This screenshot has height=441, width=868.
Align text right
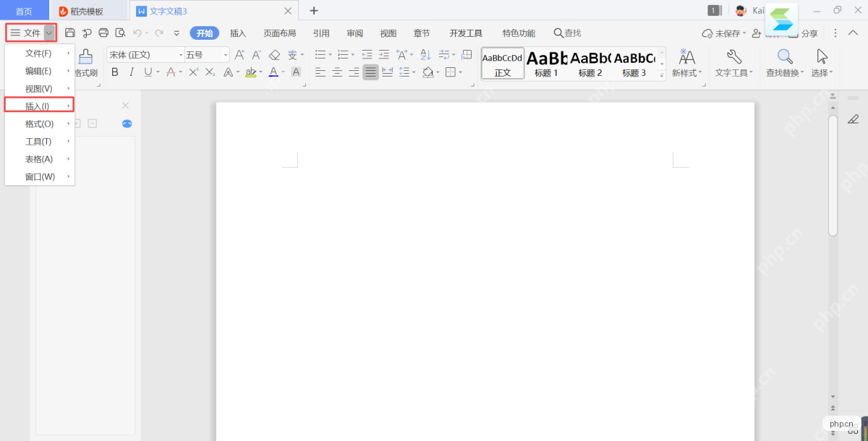(354, 72)
